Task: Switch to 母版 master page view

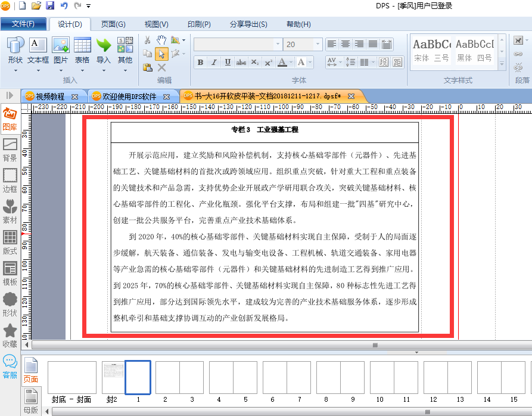Action: click(x=31, y=402)
